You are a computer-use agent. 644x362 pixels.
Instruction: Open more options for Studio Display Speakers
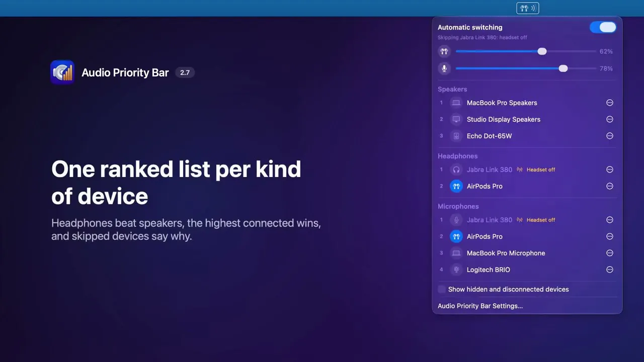(x=610, y=119)
